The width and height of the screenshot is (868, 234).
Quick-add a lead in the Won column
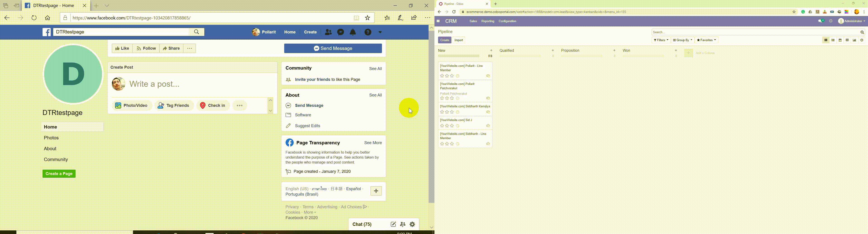(676, 50)
